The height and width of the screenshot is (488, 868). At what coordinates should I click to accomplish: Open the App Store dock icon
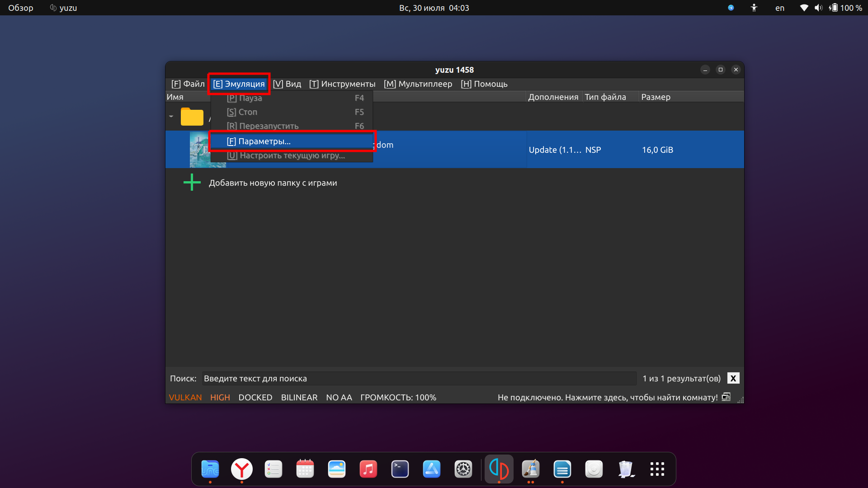pyautogui.click(x=432, y=469)
